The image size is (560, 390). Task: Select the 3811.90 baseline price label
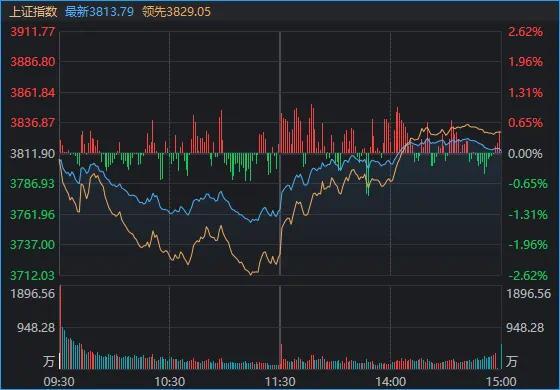coord(33,154)
